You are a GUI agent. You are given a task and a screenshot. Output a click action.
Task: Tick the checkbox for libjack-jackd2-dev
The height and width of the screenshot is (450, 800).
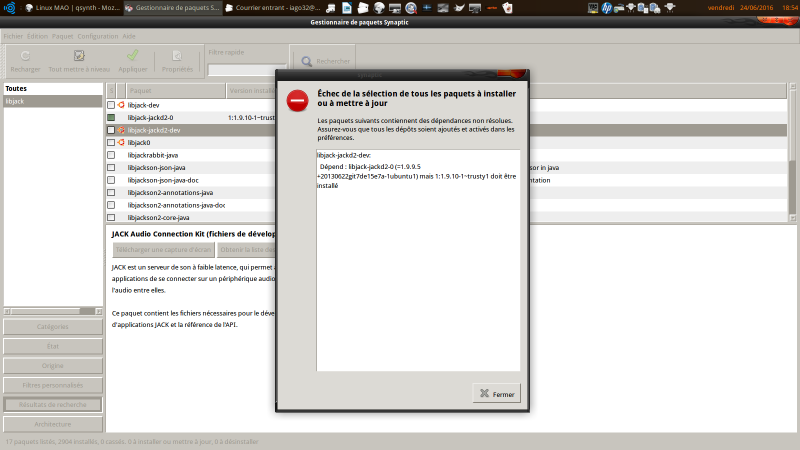111,130
